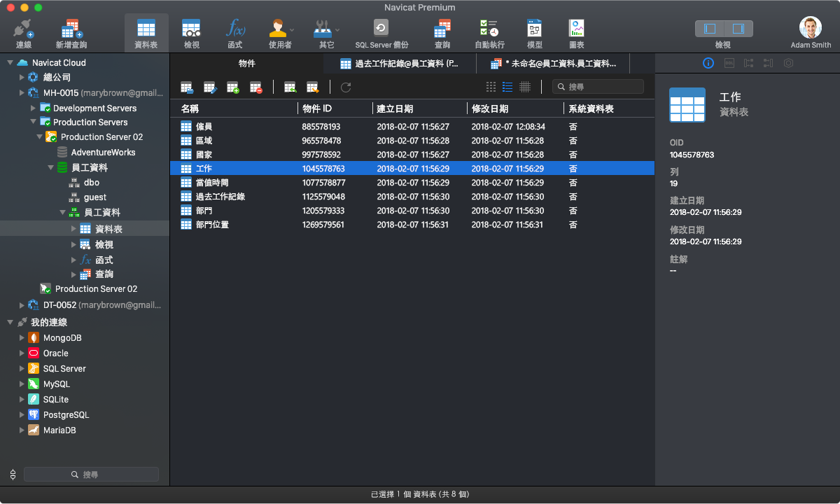840x504 pixels.
Task: Click the 使用者 (User) toolbar icon
Action: click(278, 29)
